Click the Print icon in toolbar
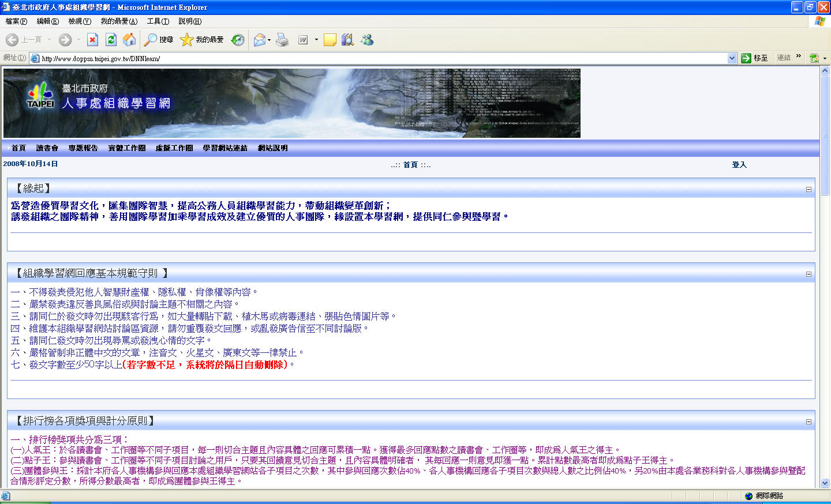Image resolution: width=831 pixels, height=504 pixels. click(282, 40)
